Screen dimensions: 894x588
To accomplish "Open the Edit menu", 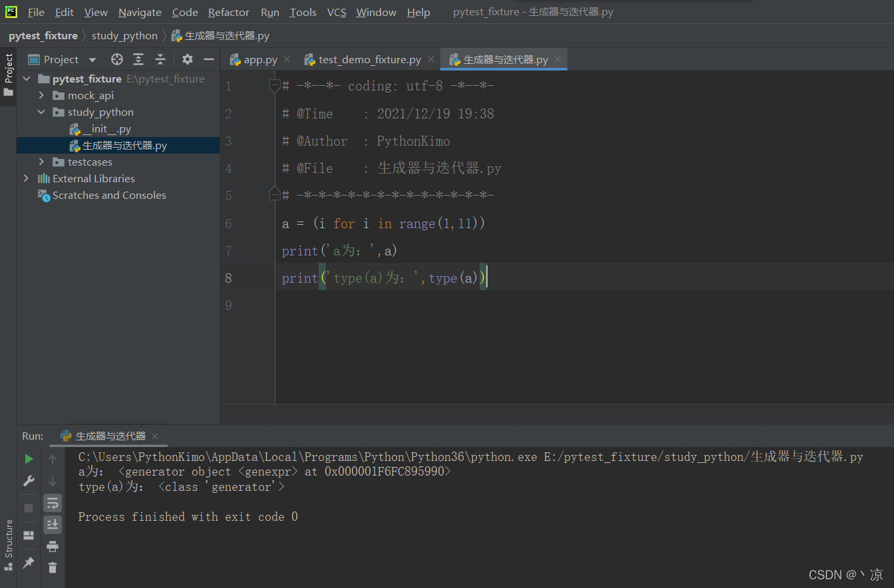I will click(65, 12).
